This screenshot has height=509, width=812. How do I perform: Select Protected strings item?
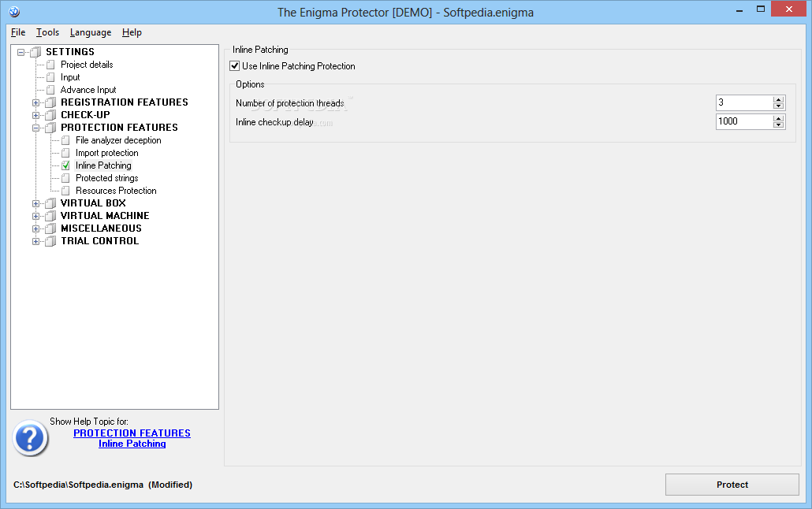(x=106, y=178)
